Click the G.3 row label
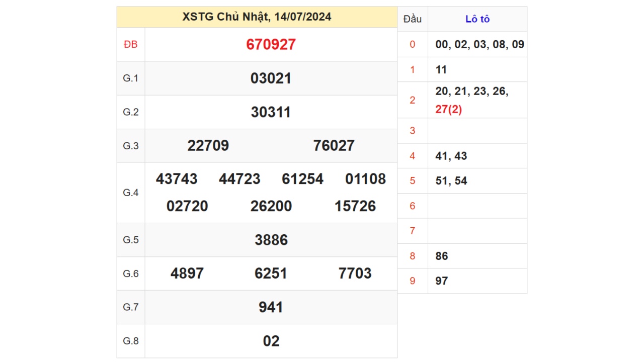Screen dimensions: 644x362 coord(131,146)
